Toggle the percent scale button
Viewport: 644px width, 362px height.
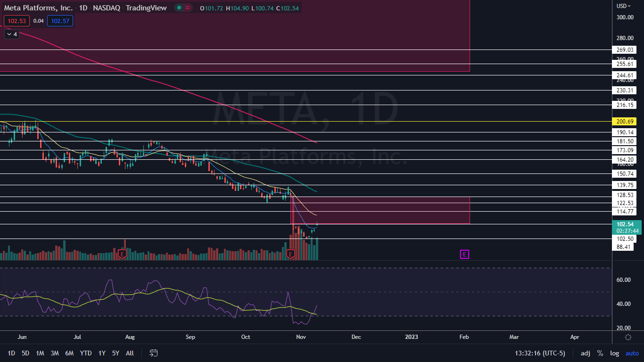(x=600, y=353)
